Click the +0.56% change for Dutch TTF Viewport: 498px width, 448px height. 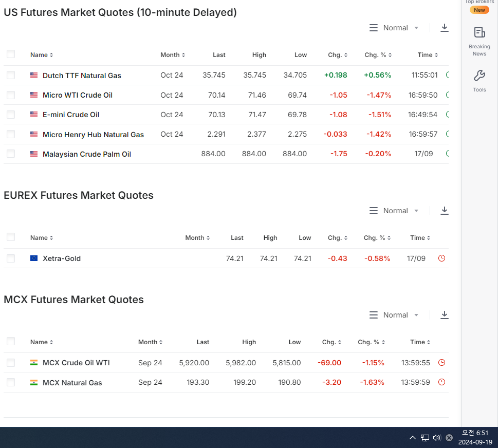377,75
